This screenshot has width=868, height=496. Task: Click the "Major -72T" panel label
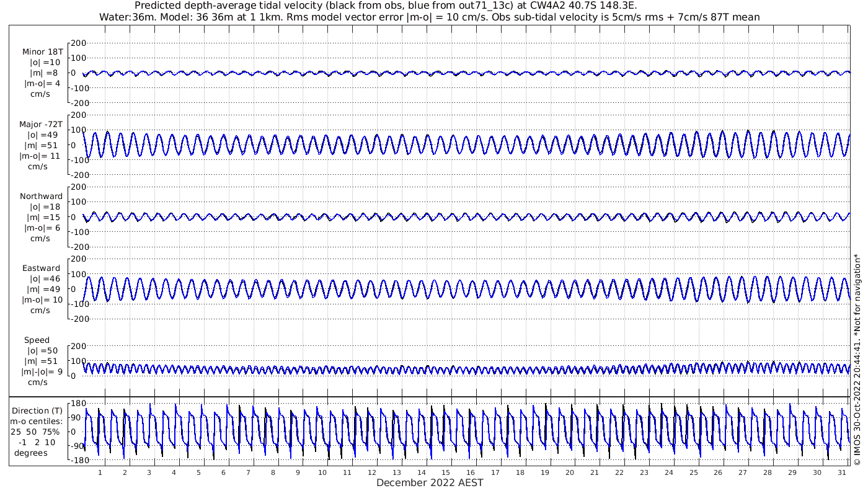[41, 125]
